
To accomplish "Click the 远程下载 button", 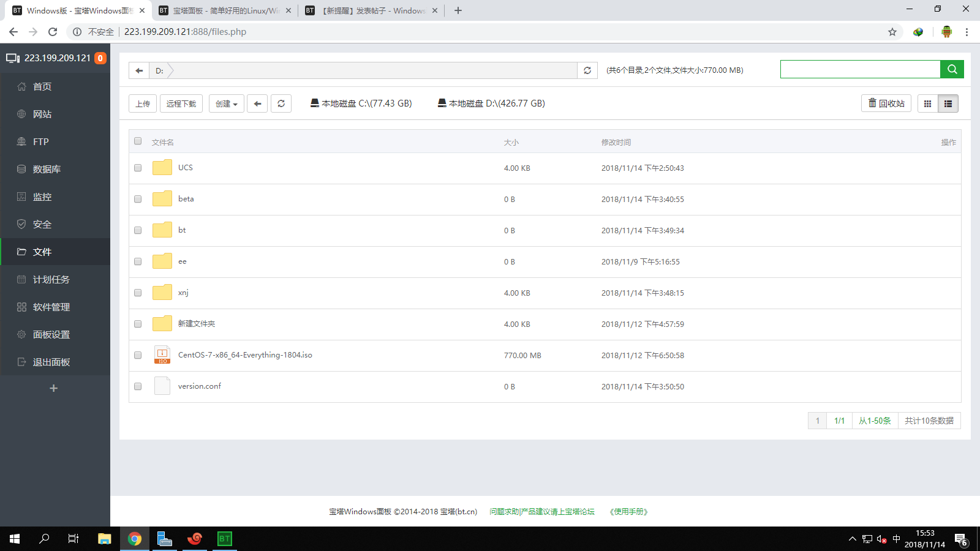I will click(181, 103).
